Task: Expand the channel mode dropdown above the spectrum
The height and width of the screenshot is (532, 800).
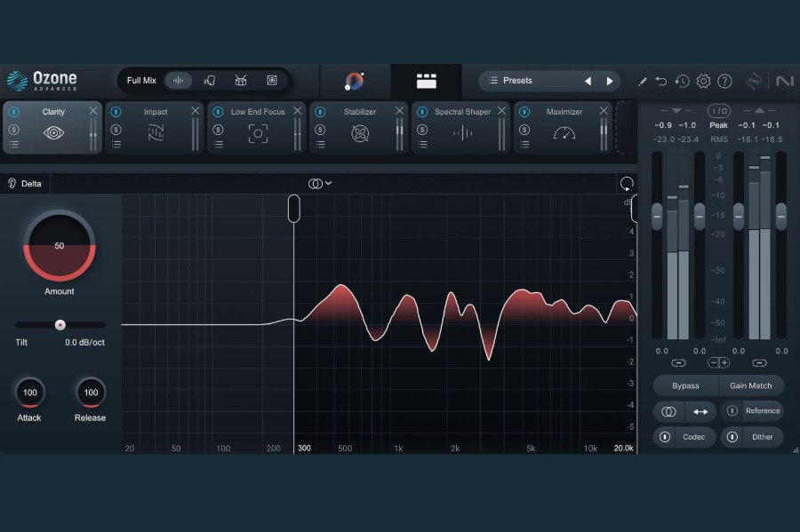Action: click(319, 184)
